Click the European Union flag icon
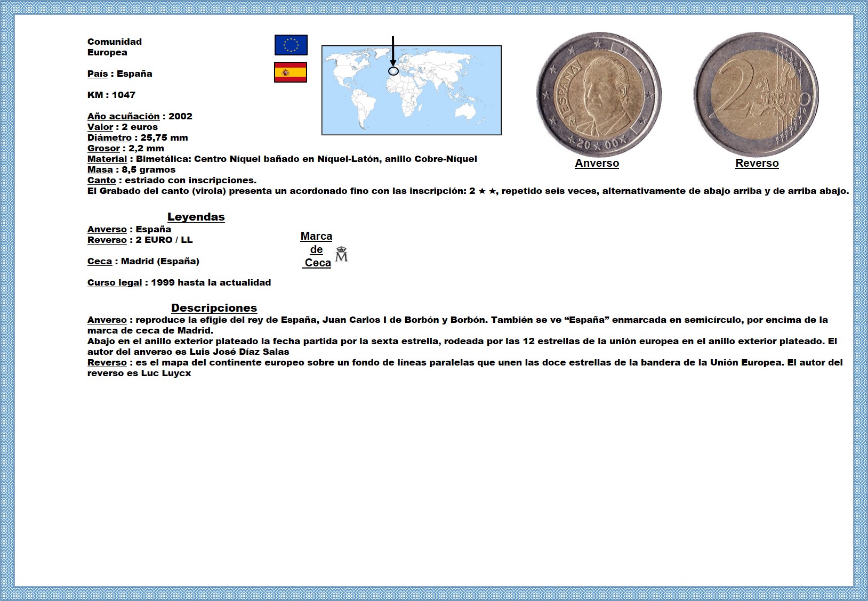868x601 pixels. pos(291,45)
